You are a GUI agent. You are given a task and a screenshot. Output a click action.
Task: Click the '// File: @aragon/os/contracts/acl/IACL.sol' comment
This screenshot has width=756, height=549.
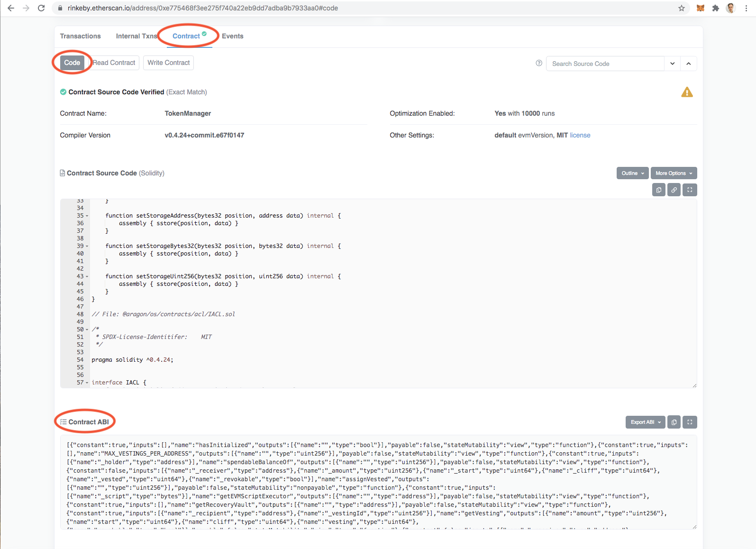[163, 314]
